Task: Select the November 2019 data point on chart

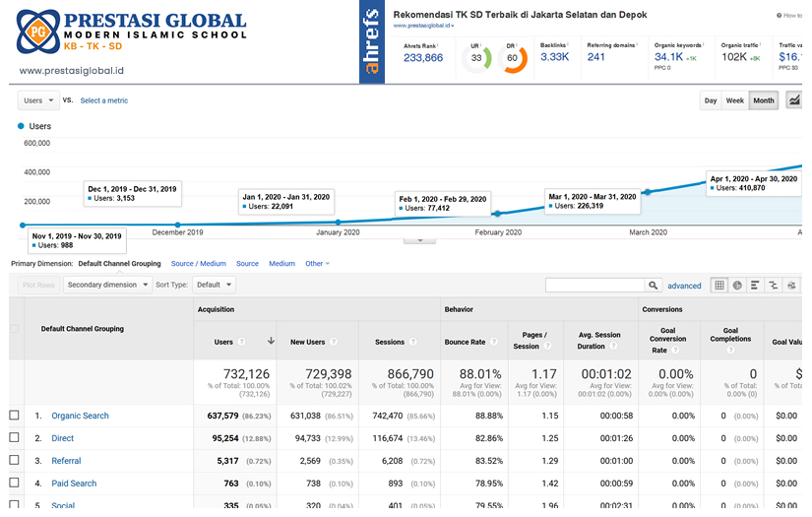Action: pyautogui.click(x=23, y=225)
